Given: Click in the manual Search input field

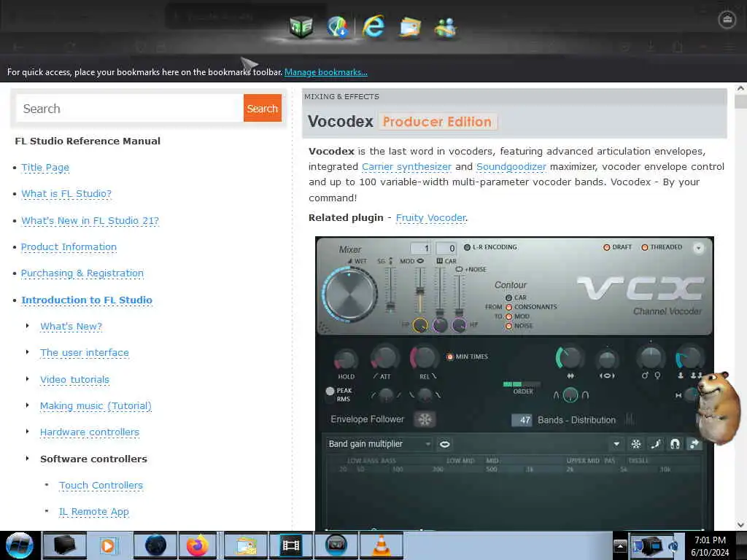Looking at the screenshot, I should 130,108.
